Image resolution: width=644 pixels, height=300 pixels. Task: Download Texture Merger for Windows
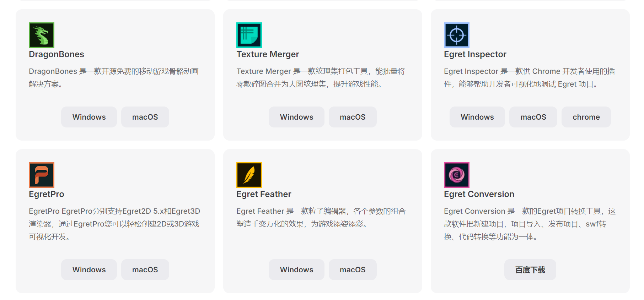296,117
